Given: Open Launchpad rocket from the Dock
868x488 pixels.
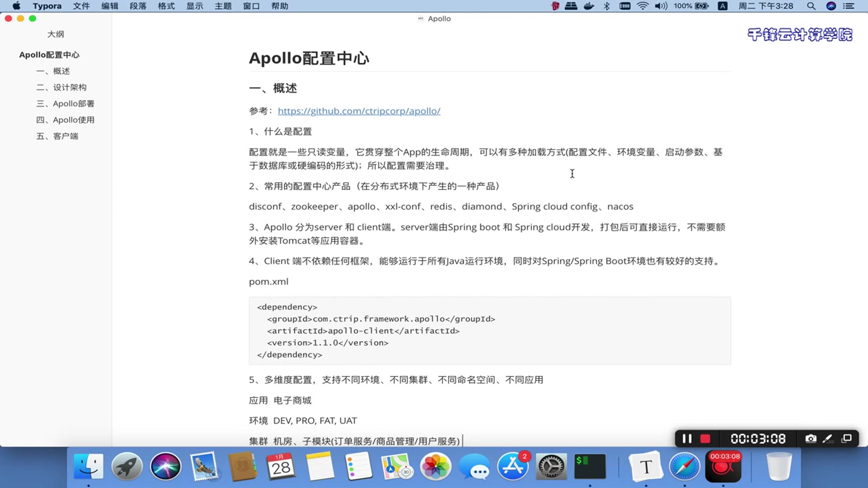Looking at the screenshot, I should [x=127, y=466].
